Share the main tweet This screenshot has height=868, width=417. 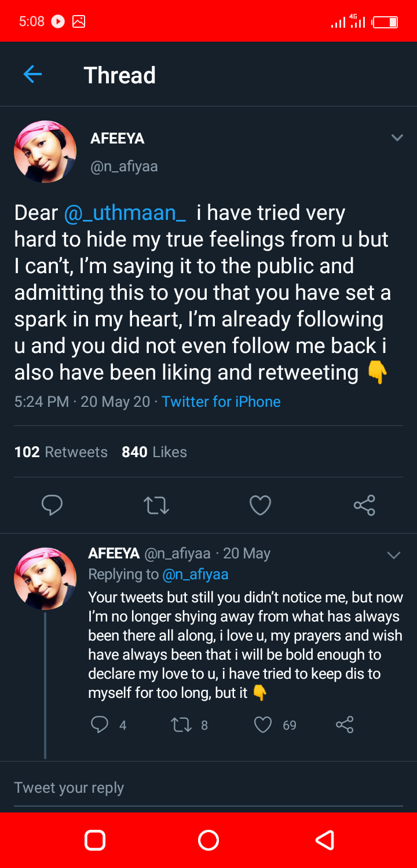point(364,505)
